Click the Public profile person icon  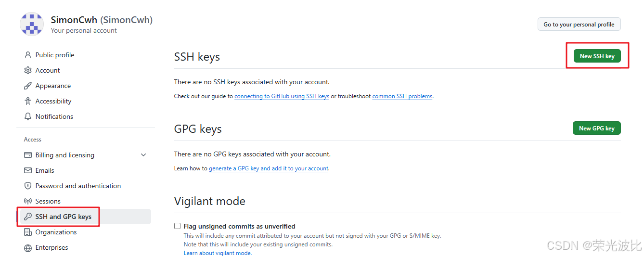[28, 55]
